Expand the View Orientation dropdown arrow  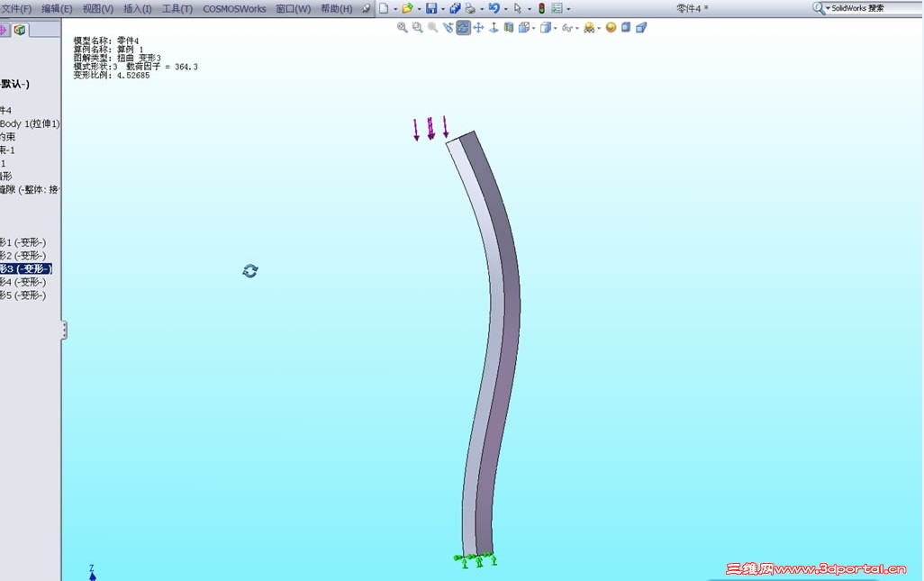coord(533,28)
